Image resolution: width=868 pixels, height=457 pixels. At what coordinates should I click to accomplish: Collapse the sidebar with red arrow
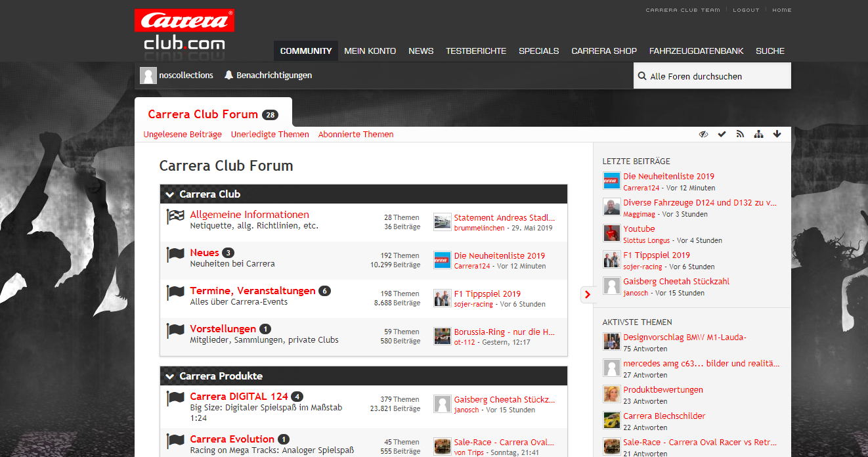(587, 294)
